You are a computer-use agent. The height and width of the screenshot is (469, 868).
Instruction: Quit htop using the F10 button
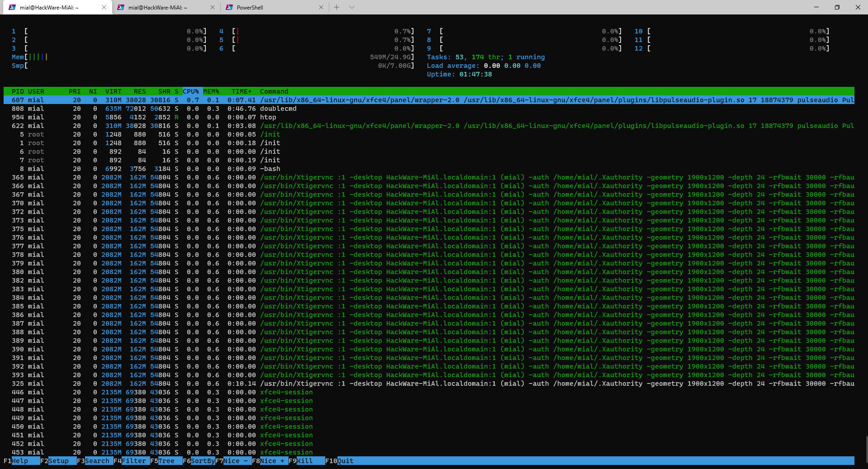point(345,461)
